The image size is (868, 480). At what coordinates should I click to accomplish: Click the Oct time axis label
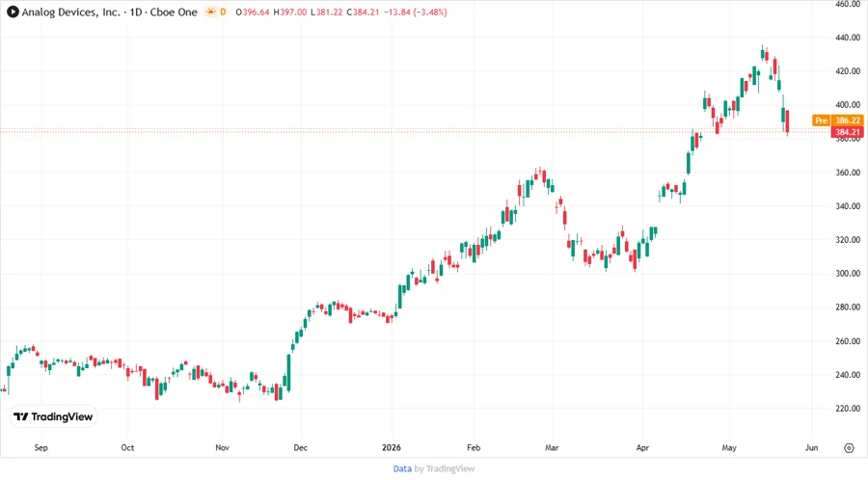(x=127, y=448)
